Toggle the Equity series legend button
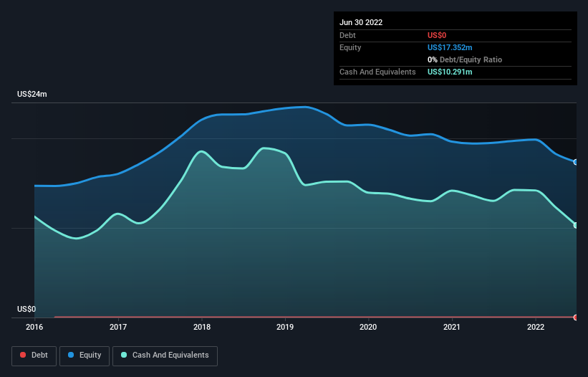588x377 pixels. [85, 355]
